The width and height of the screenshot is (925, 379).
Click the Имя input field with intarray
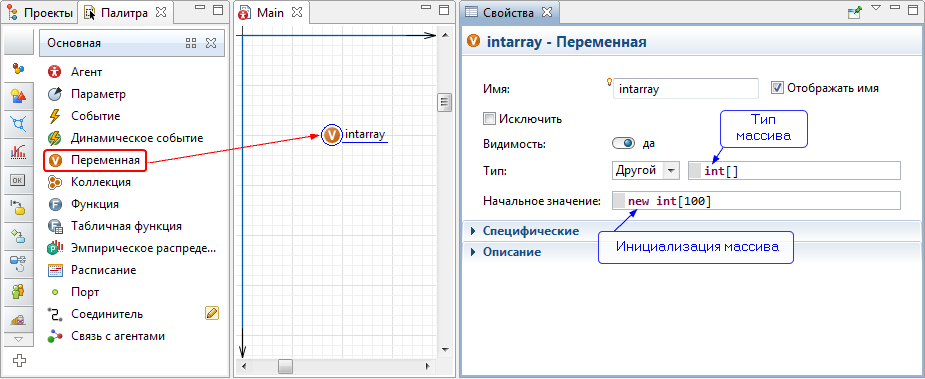point(685,89)
